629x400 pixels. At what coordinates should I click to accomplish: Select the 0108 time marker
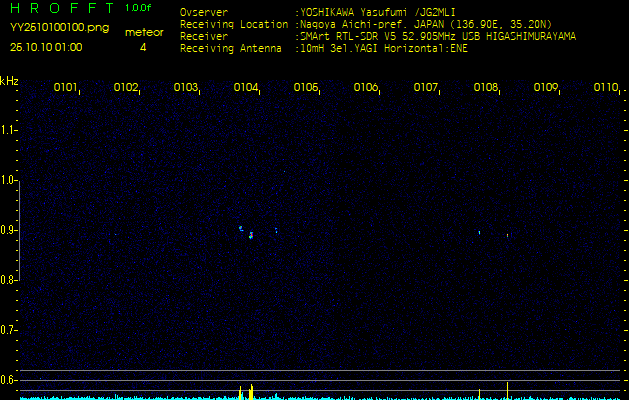pos(486,88)
